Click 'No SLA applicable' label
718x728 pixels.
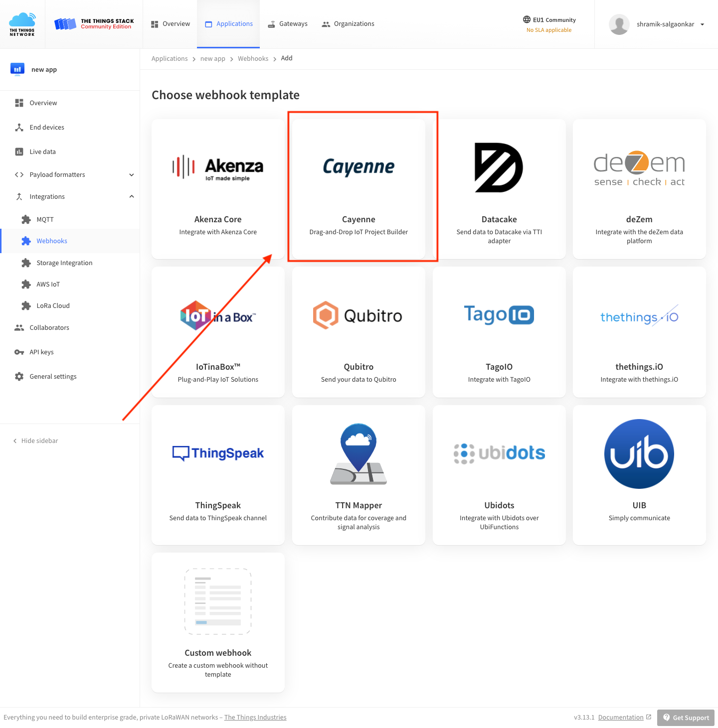549,30
